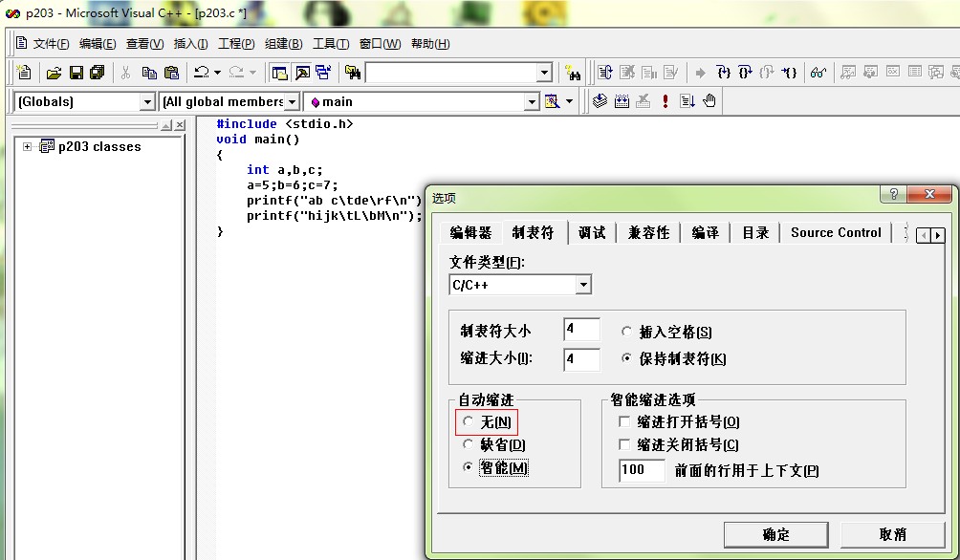Click the 取消 button
This screenshot has height=560, width=960.
click(x=893, y=534)
